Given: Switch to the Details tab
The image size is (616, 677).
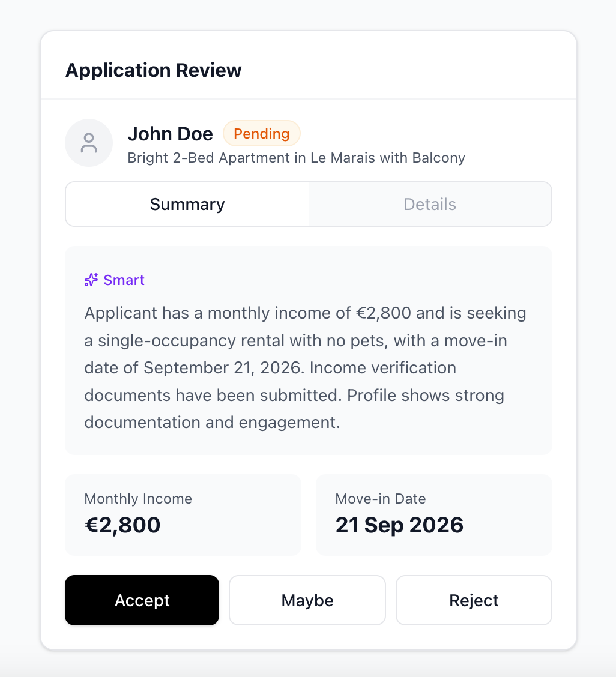Looking at the screenshot, I should click(430, 204).
